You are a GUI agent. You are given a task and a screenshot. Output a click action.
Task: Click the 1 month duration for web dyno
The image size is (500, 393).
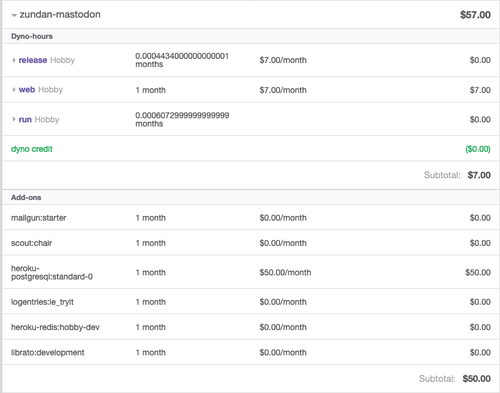click(151, 90)
